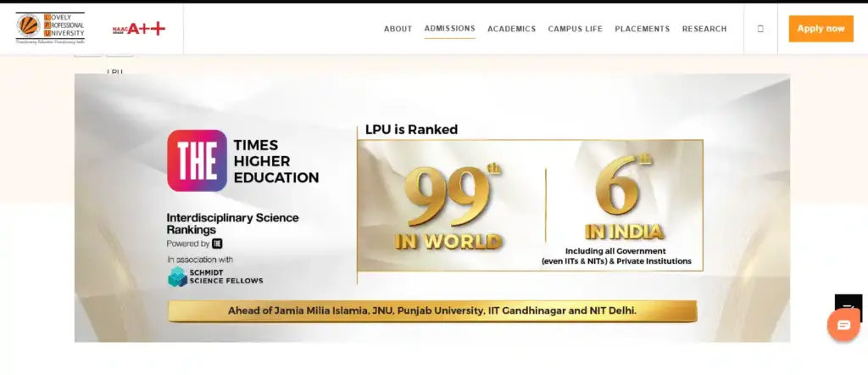Click the Lovely Professional University logo

pos(50,28)
